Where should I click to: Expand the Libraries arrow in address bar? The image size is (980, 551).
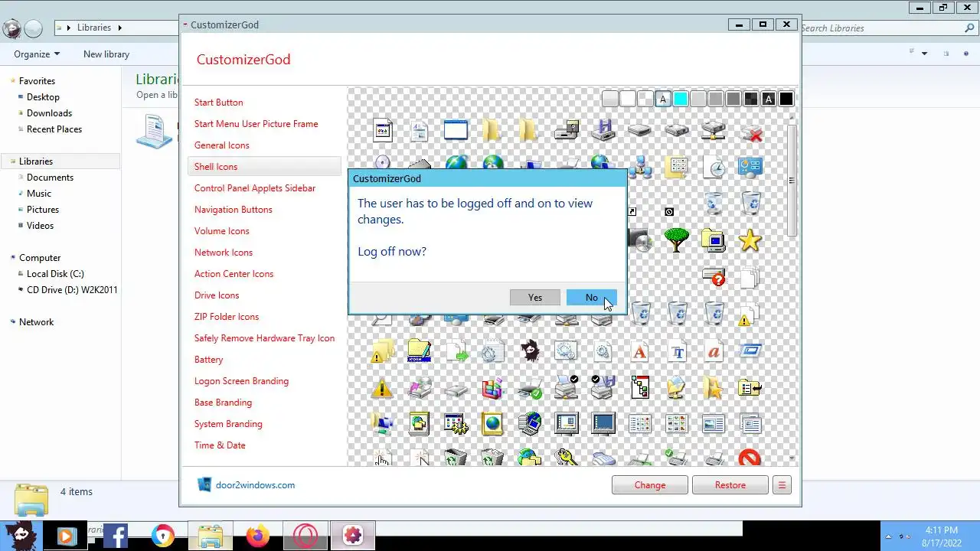[119, 28]
